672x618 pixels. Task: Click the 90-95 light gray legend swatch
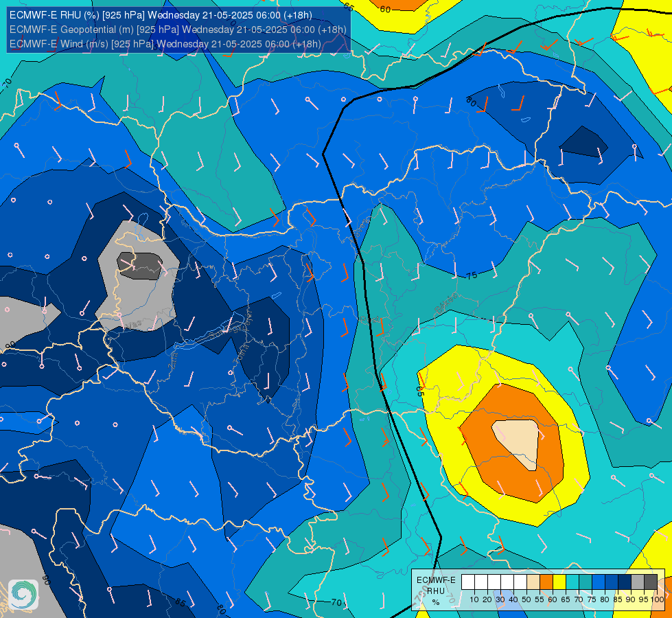pos(638,582)
